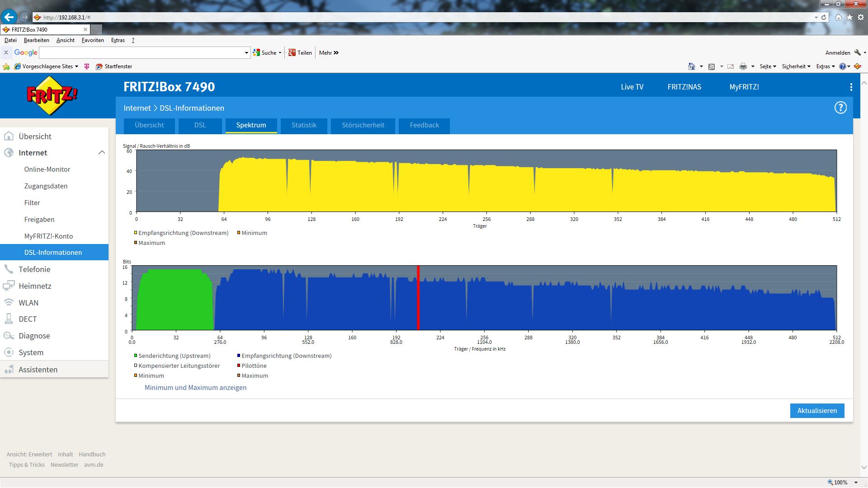Click the read mail icon in command bar

click(x=731, y=66)
